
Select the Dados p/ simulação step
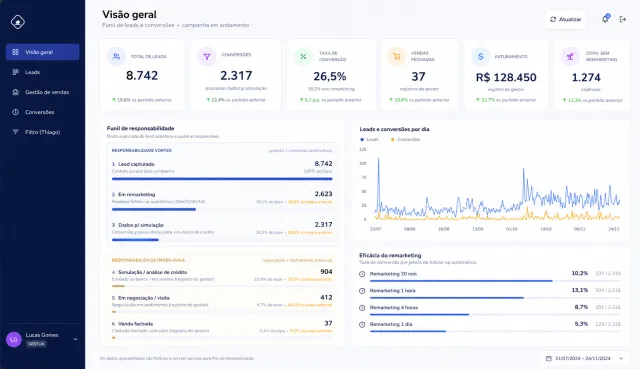pyautogui.click(x=222, y=232)
